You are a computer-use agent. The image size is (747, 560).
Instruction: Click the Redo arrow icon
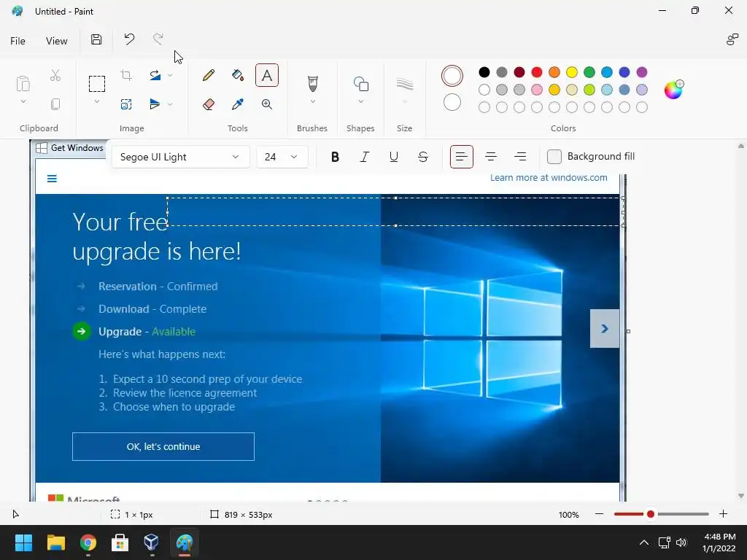pos(158,39)
